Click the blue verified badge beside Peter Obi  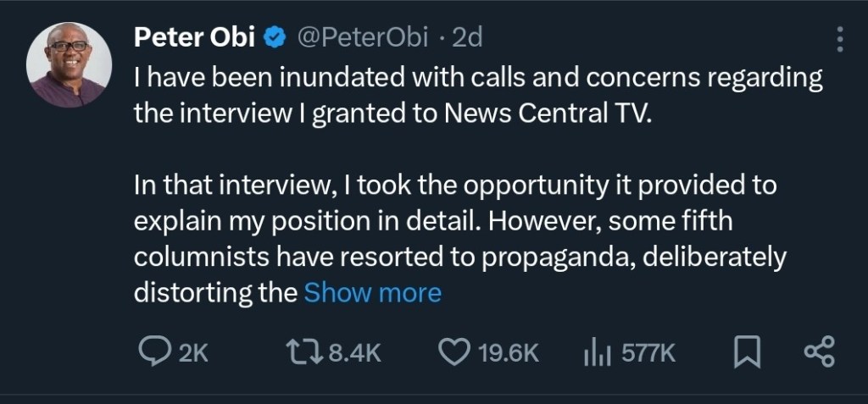click(x=275, y=37)
